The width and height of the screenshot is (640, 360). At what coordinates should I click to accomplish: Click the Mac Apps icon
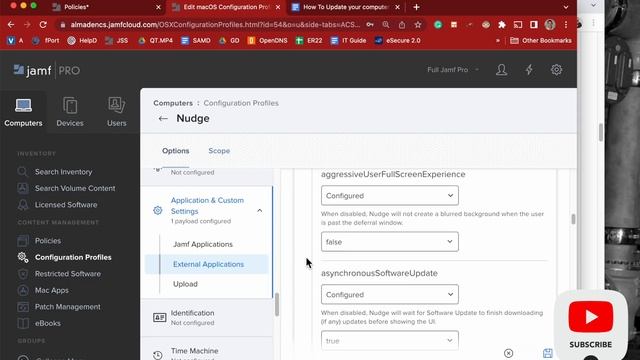(x=23, y=290)
